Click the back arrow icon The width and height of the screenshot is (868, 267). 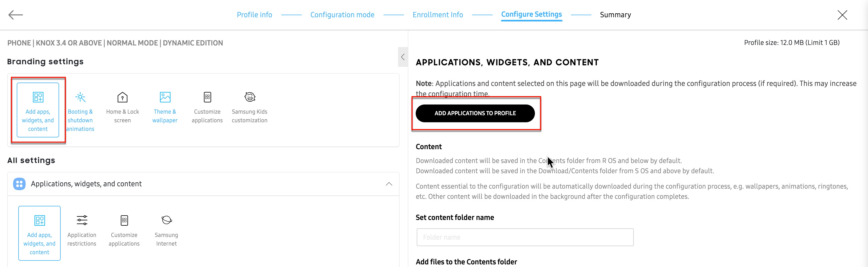(15, 15)
